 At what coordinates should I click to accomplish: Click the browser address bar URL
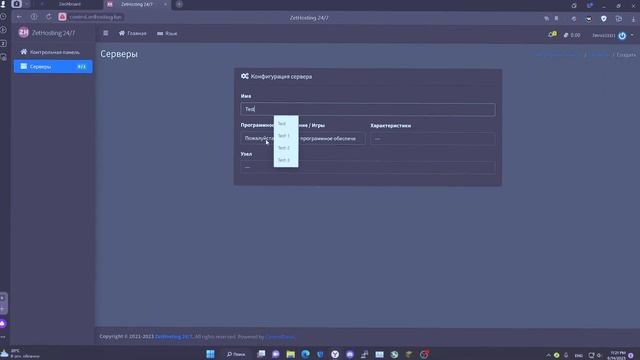[x=96, y=17]
